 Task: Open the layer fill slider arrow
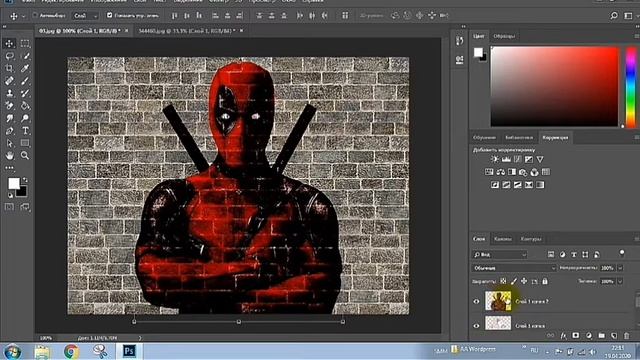click(x=620, y=281)
